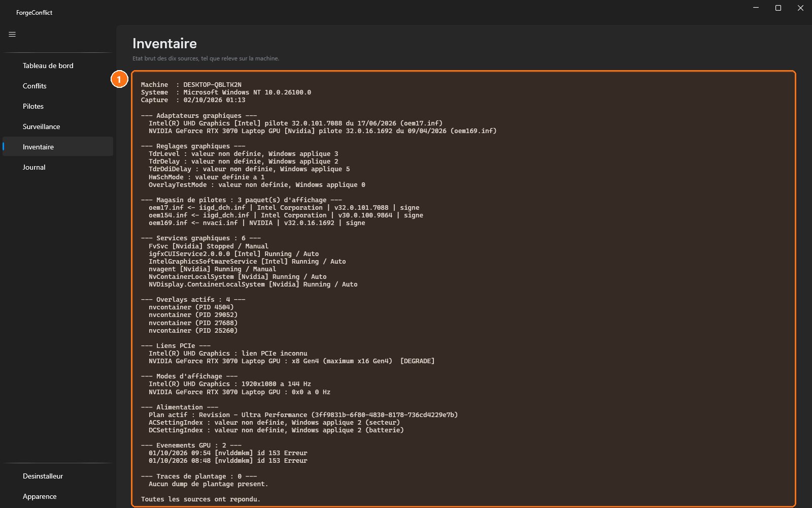This screenshot has height=508, width=812.
Task: Click the TdrDdiDelay setting line
Action: click(x=249, y=169)
